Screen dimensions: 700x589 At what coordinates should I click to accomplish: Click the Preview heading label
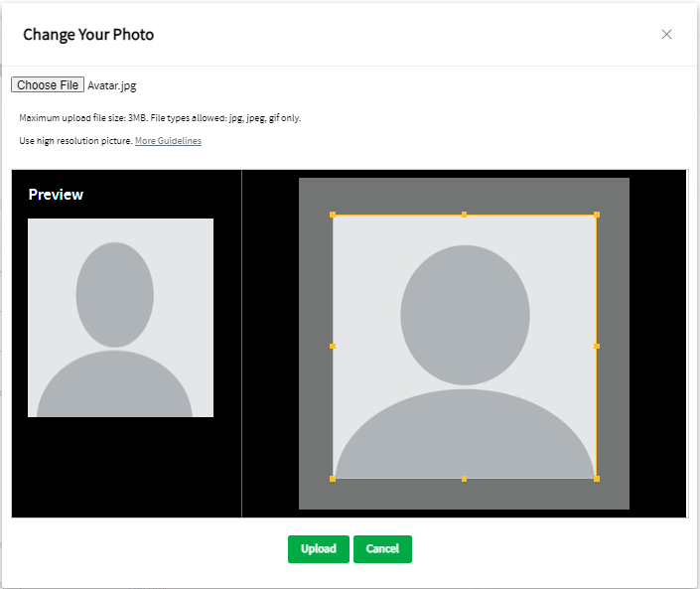[56, 195]
